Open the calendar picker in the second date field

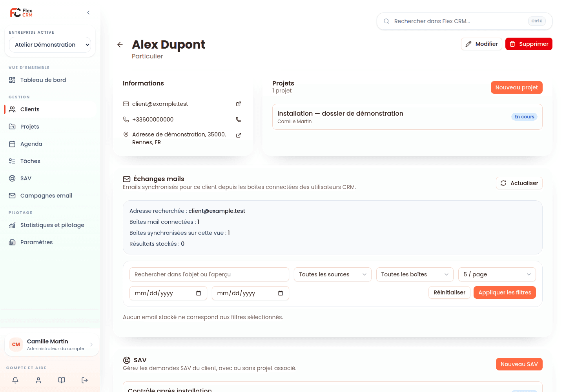281,293
